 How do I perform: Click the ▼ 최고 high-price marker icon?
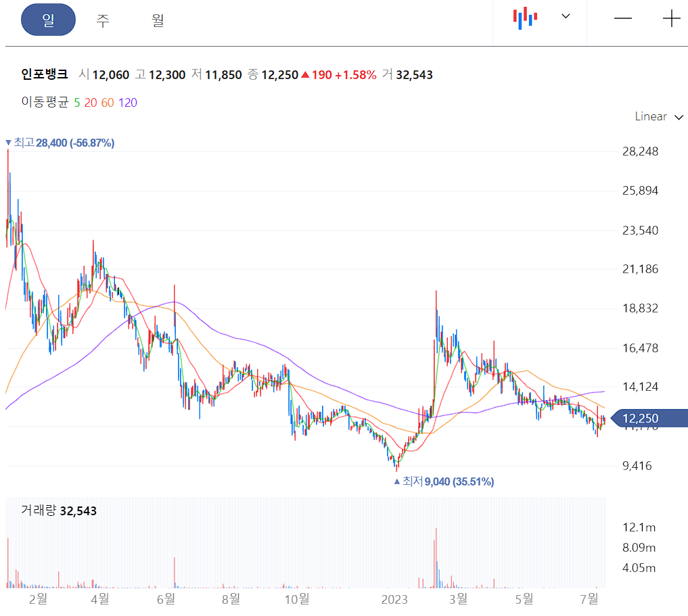click(x=9, y=143)
